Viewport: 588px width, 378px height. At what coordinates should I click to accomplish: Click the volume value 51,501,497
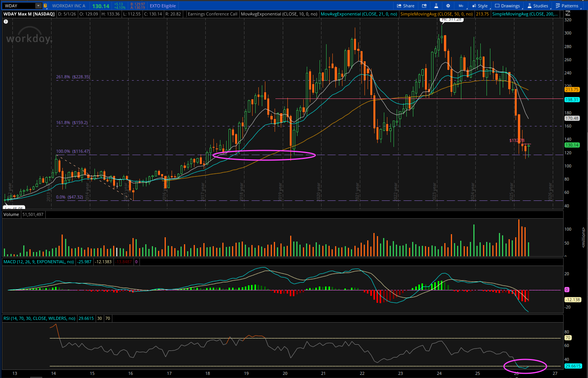pyautogui.click(x=33, y=214)
